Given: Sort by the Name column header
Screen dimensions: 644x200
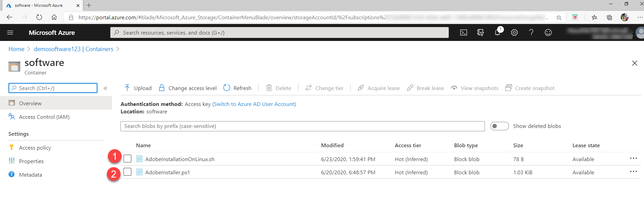Looking at the screenshot, I should [x=143, y=145].
